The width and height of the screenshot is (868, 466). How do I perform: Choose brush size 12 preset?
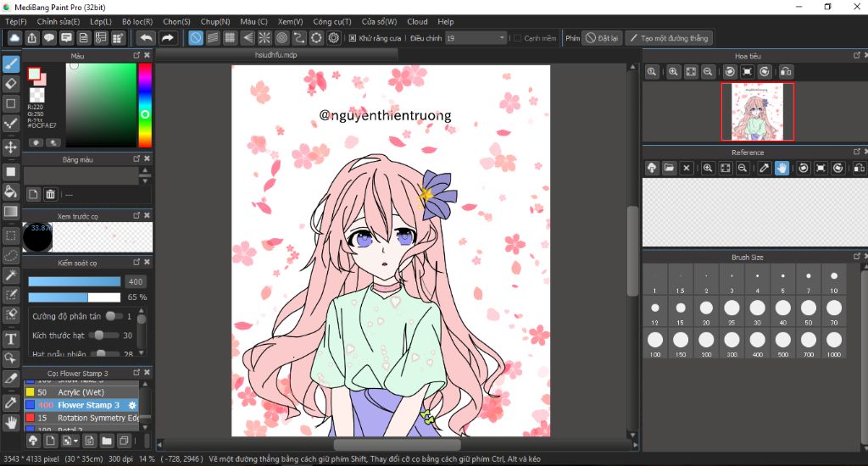[x=655, y=312]
